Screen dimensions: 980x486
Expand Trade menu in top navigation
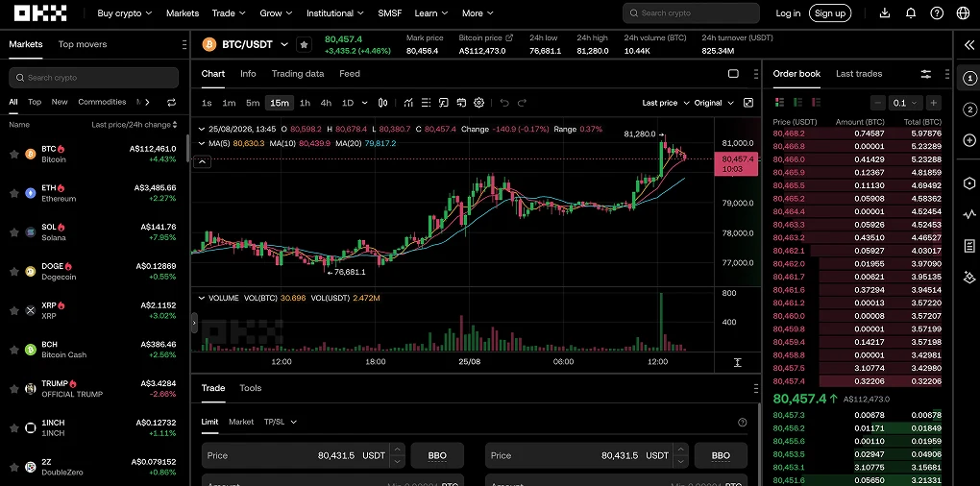point(229,13)
